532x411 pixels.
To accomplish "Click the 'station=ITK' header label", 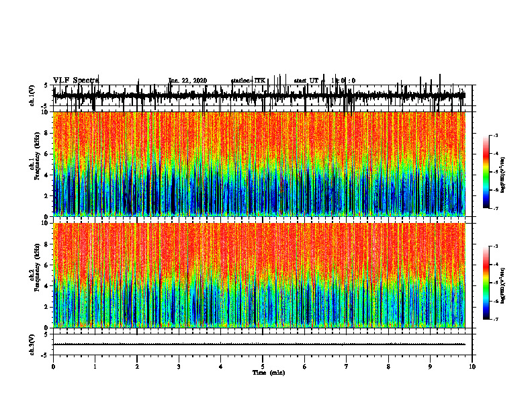I will 248,81.
